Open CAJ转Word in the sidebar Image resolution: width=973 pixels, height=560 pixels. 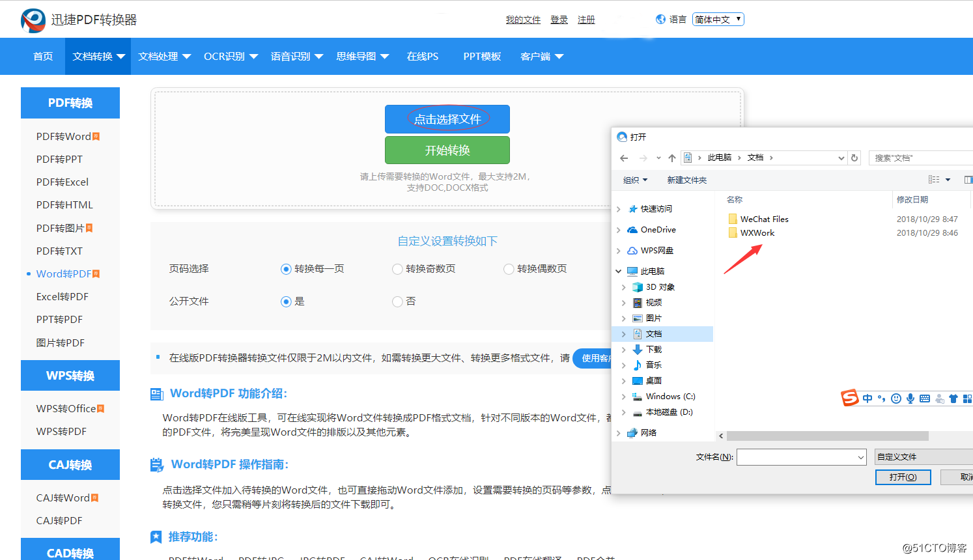coord(63,498)
